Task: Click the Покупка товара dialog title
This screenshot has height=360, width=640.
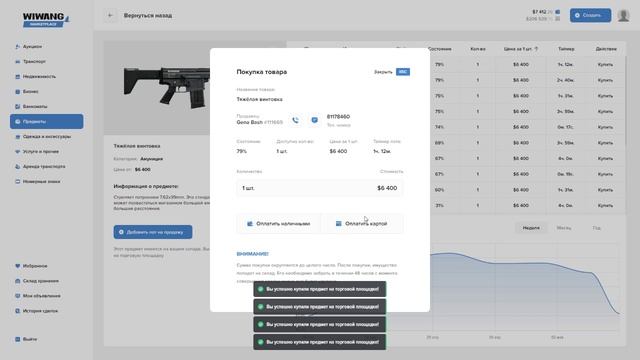Action: [262, 72]
